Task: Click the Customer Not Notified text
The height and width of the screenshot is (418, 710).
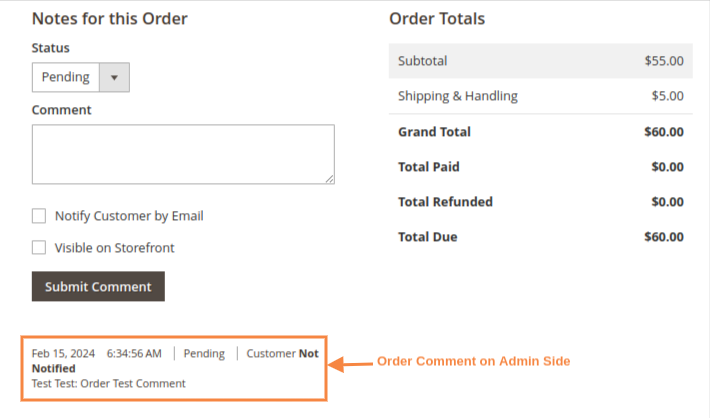Action: (x=282, y=353)
